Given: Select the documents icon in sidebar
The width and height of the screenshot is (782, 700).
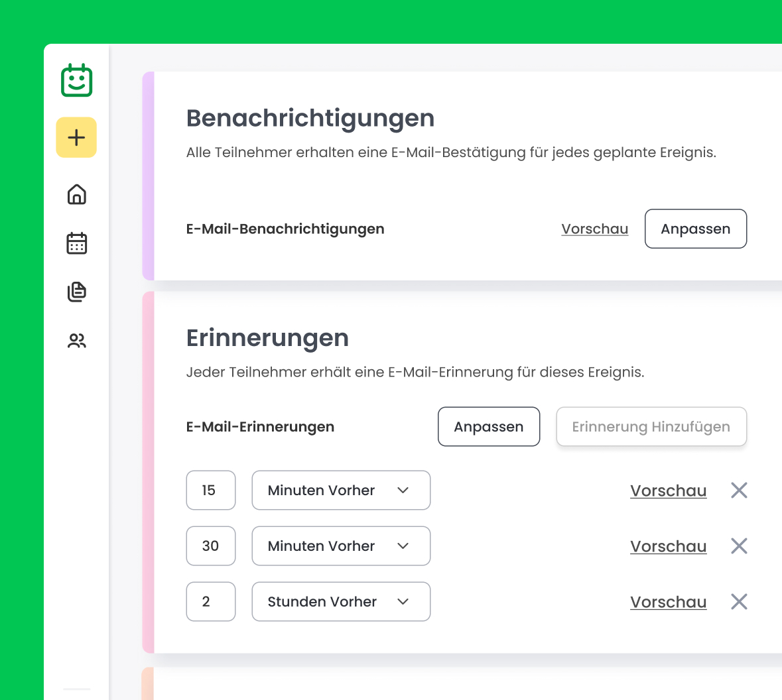Looking at the screenshot, I should tap(77, 292).
